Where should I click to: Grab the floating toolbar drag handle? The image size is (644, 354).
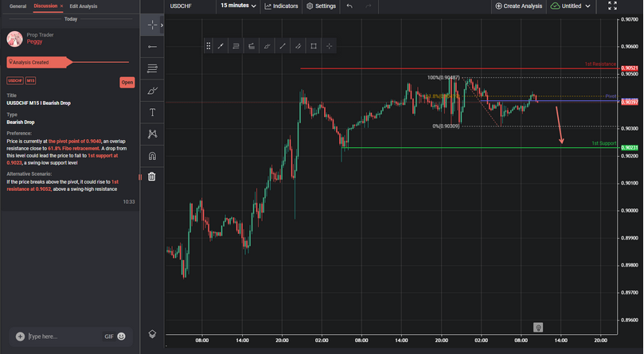209,46
